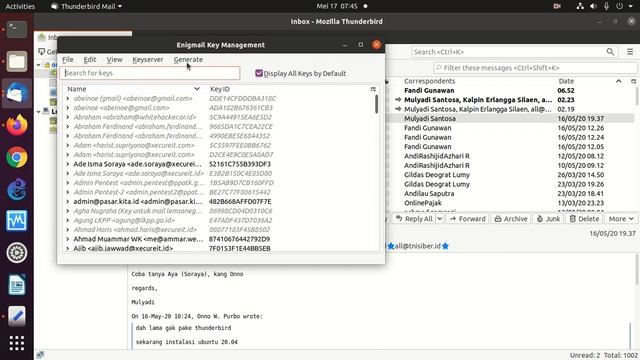
Task: Expand Abraham whitehacker key row
Action: 68,117
